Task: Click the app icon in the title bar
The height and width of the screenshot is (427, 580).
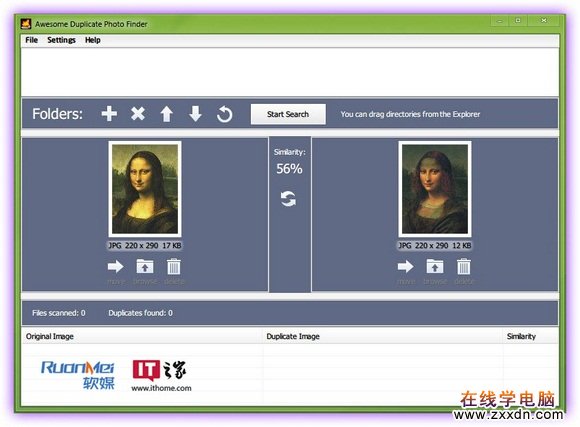Action: pyautogui.click(x=26, y=24)
